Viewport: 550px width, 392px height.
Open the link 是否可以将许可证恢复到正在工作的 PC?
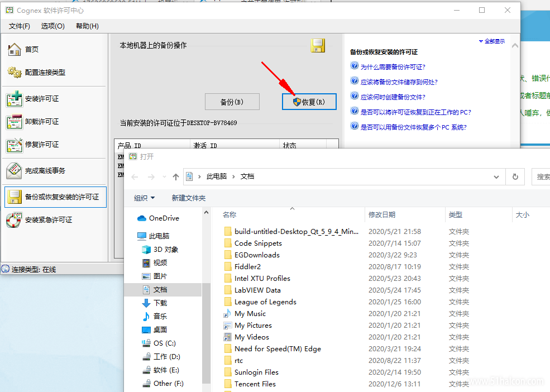(415, 112)
